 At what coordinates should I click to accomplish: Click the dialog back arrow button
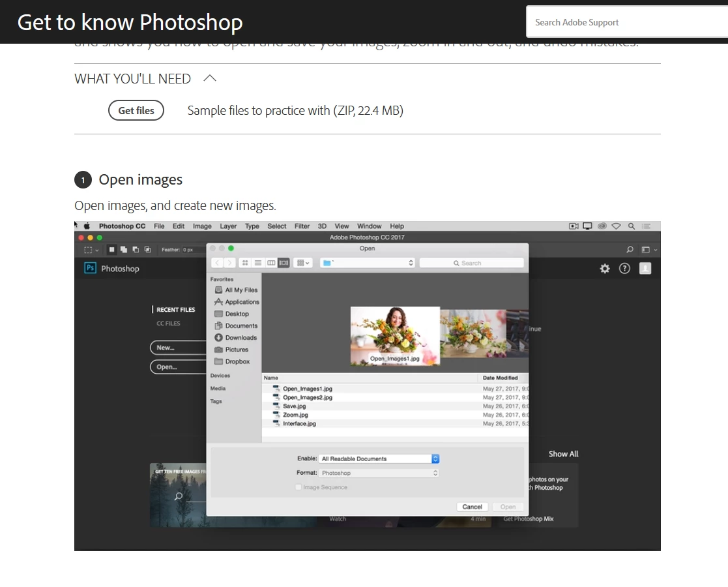217,263
